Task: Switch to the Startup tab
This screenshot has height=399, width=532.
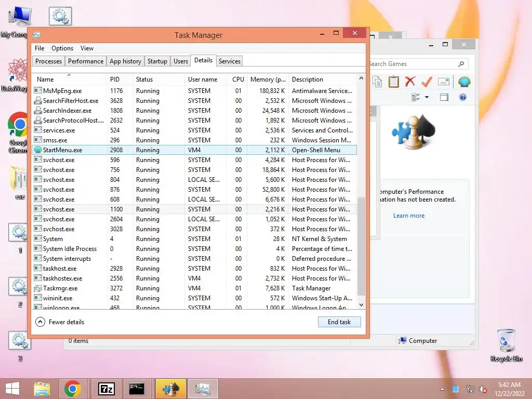Action: [157, 61]
